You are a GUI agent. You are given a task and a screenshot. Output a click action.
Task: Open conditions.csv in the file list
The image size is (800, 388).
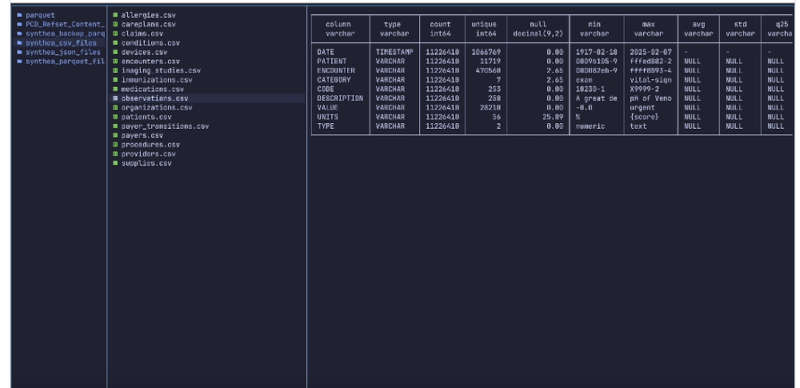tap(151, 43)
